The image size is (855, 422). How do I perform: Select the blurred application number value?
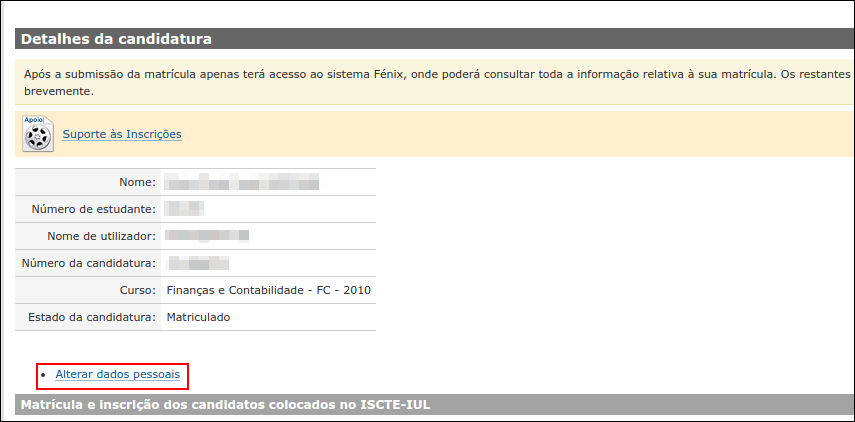point(198,263)
